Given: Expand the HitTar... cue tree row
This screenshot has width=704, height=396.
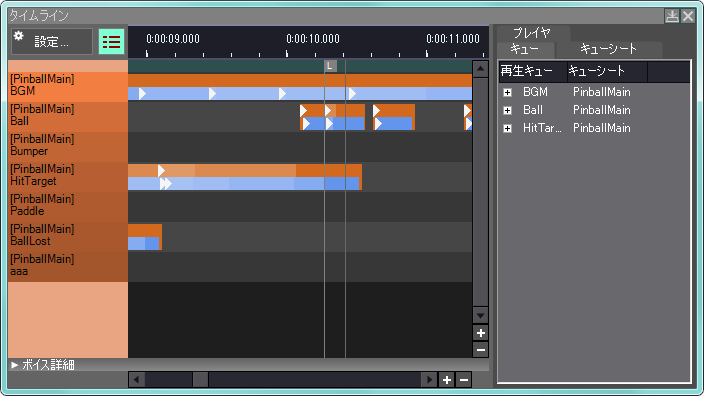Looking at the screenshot, I should tap(507, 128).
